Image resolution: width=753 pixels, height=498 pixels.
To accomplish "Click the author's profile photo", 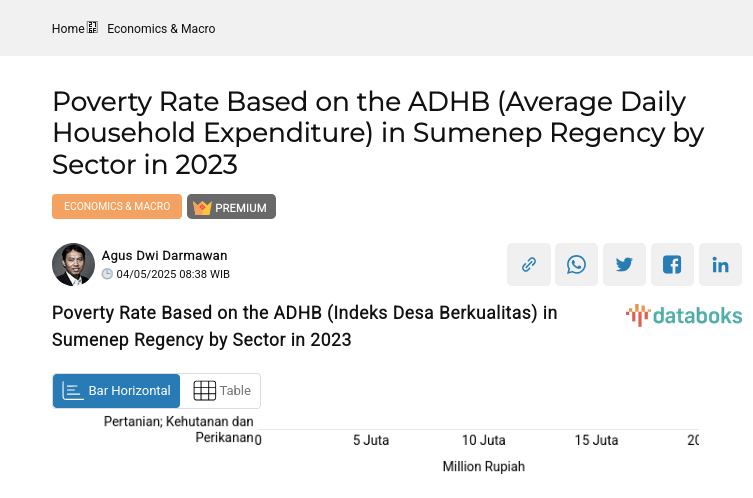I will tap(73, 265).
